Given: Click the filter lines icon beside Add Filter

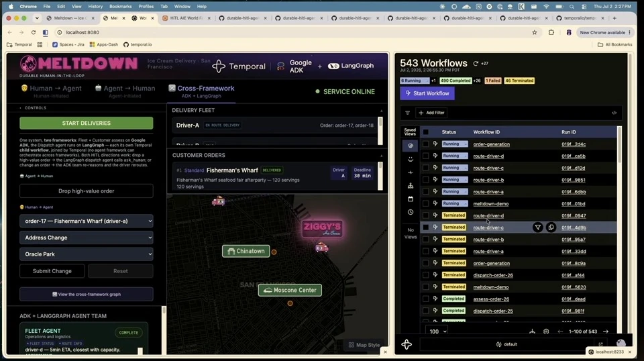Looking at the screenshot, I should [407, 113].
